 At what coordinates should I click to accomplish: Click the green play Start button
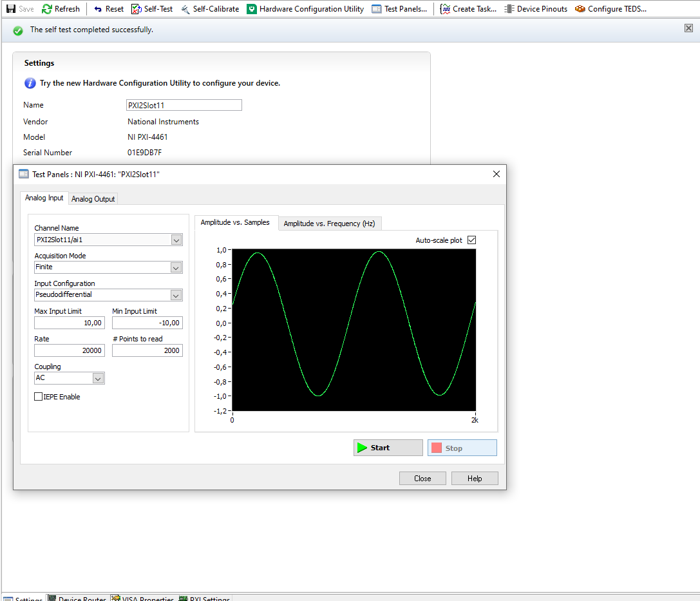click(x=388, y=448)
